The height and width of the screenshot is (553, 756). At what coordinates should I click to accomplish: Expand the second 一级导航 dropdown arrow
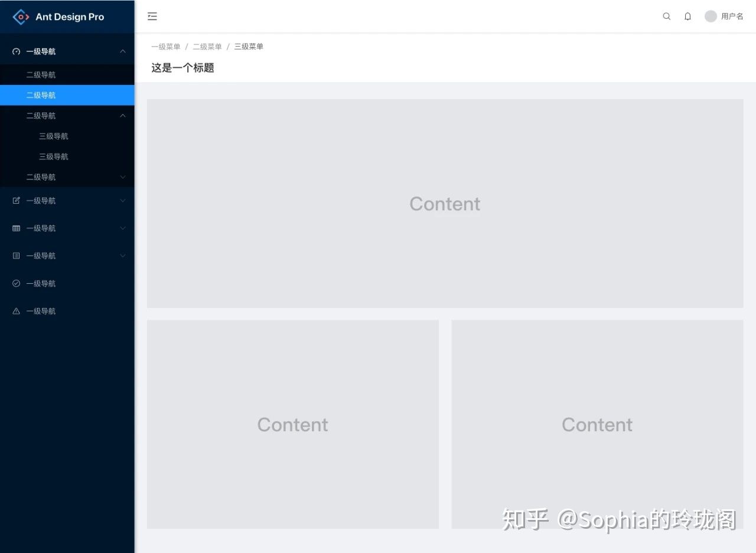pyautogui.click(x=122, y=201)
